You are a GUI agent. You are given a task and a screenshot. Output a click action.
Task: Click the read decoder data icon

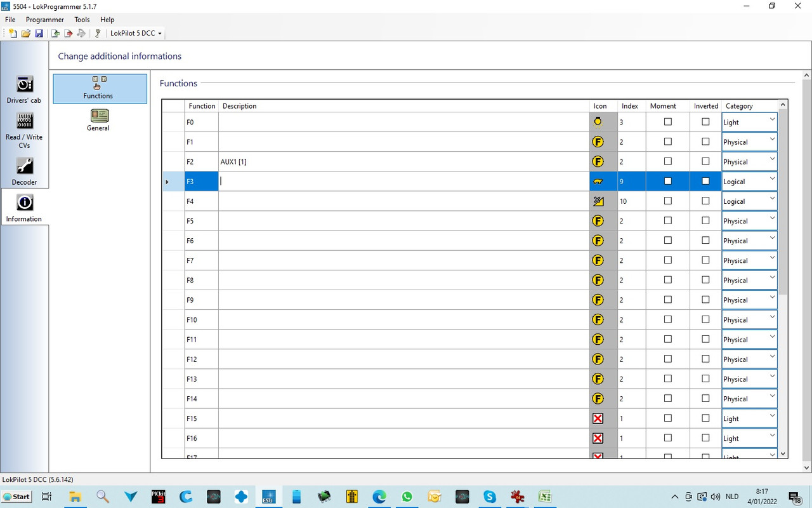click(56, 33)
